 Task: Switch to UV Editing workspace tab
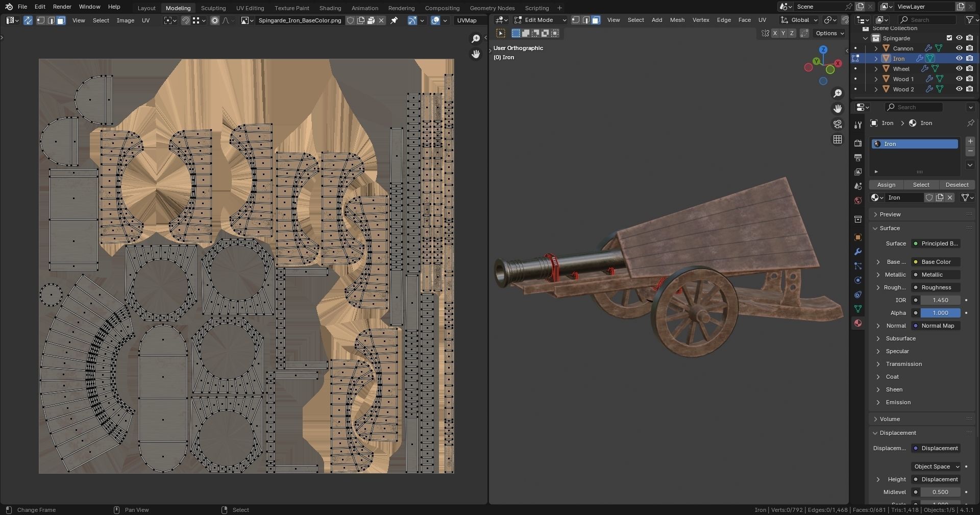[250, 8]
